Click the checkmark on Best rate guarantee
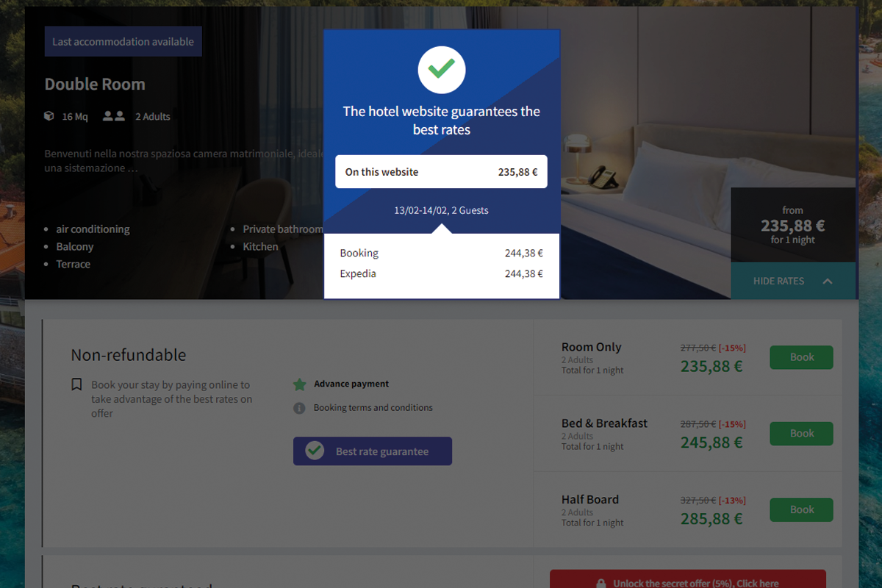The height and width of the screenshot is (588, 882). (315, 451)
